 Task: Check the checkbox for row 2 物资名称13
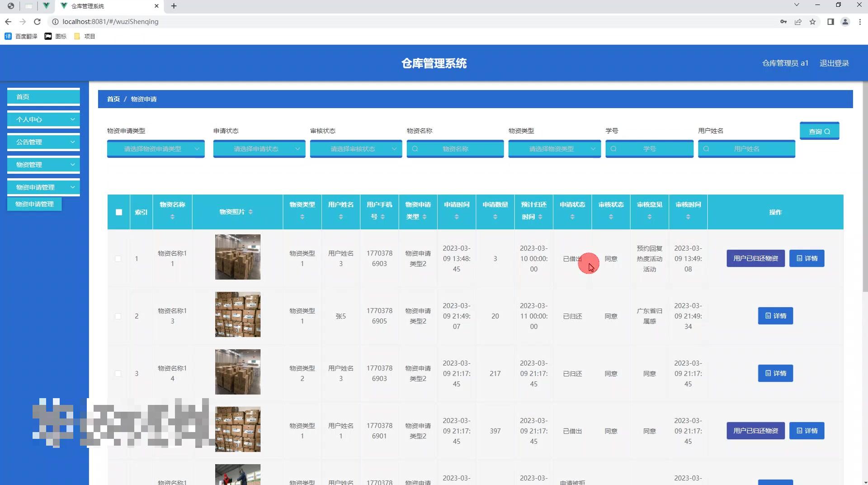tap(118, 316)
